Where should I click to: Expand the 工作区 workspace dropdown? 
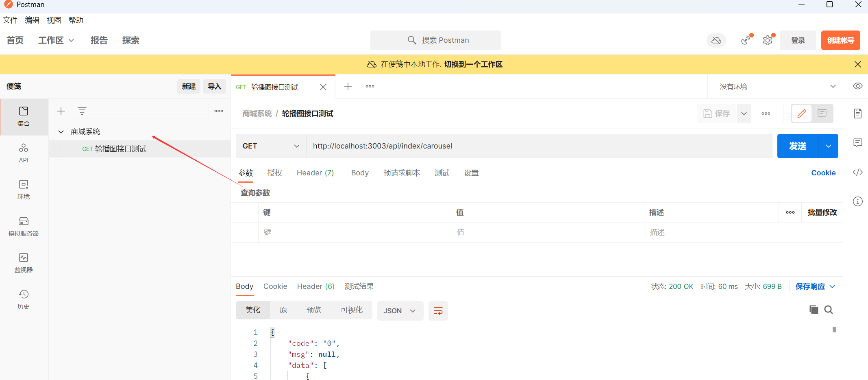pos(56,40)
